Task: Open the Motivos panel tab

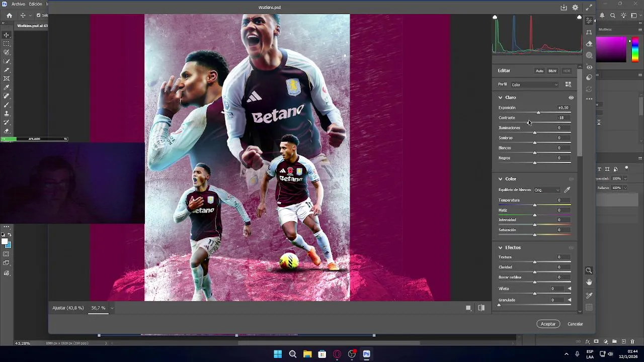Action: point(605,29)
